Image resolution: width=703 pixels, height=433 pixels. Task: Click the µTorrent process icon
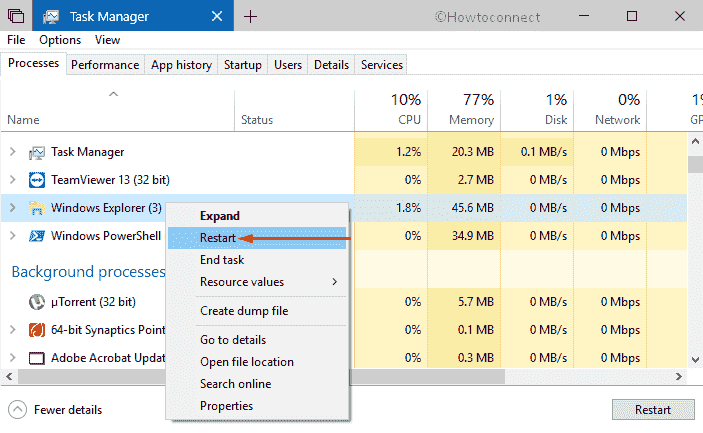point(37,302)
